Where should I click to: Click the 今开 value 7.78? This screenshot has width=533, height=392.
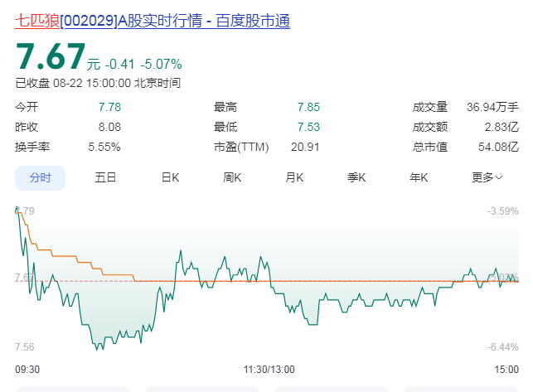tap(109, 107)
